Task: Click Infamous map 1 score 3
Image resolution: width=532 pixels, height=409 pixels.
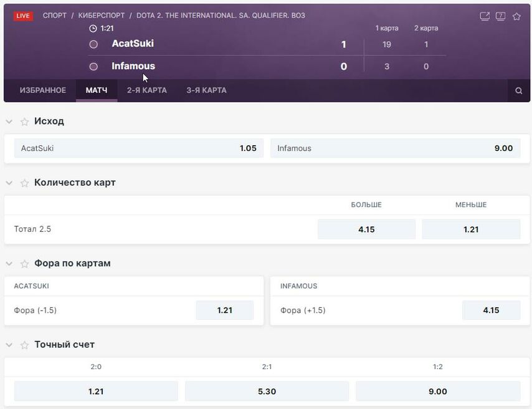Action: 387,67
